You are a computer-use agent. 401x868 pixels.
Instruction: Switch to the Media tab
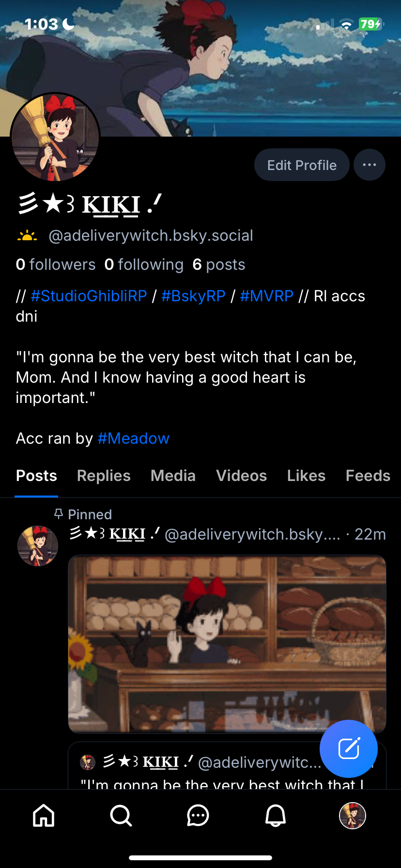point(173,476)
